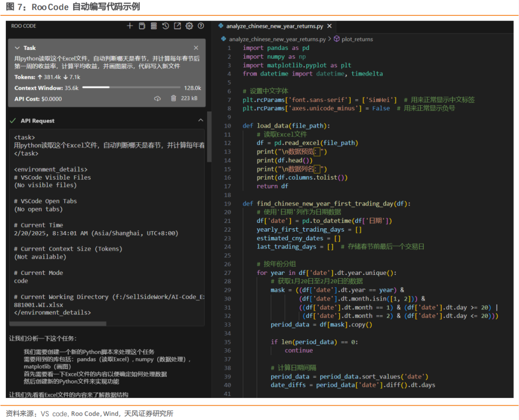This screenshot has height=420, width=519.
Task: Collapse the API Request section
Action: click(200, 121)
